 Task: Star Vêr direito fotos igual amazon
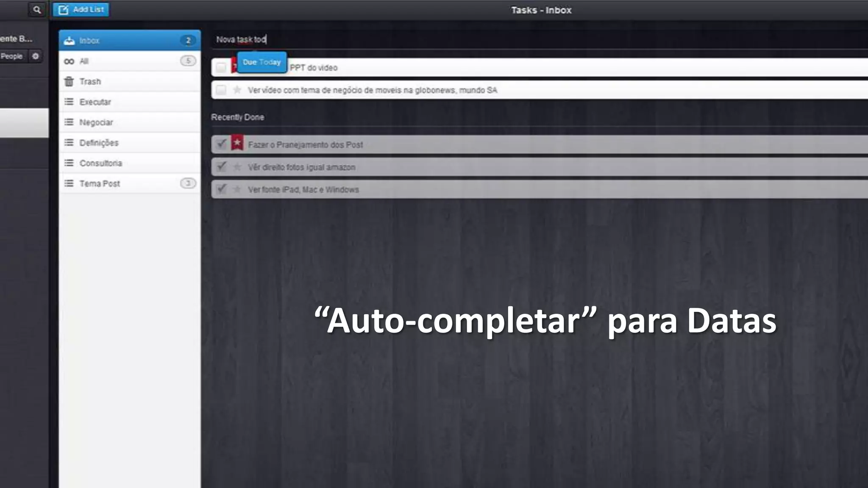click(237, 167)
